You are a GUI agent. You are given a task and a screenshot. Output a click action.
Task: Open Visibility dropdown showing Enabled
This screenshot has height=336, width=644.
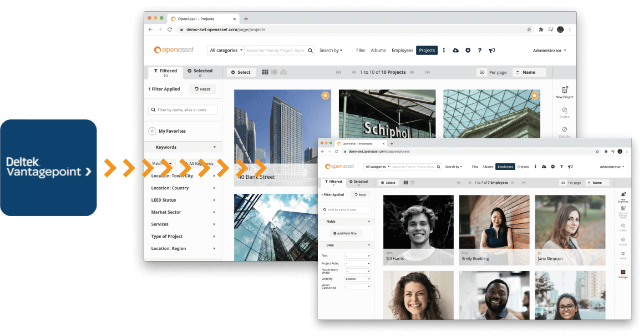coord(357,279)
